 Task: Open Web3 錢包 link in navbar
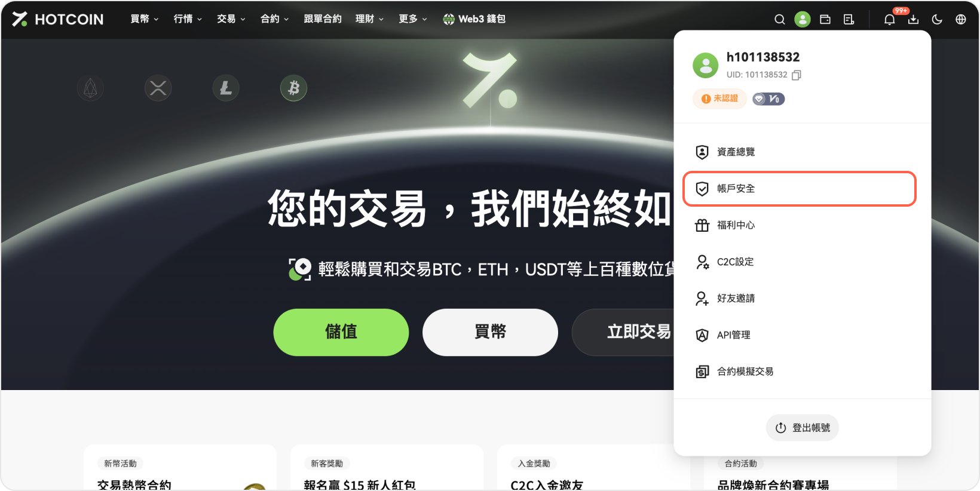point(474,19)
